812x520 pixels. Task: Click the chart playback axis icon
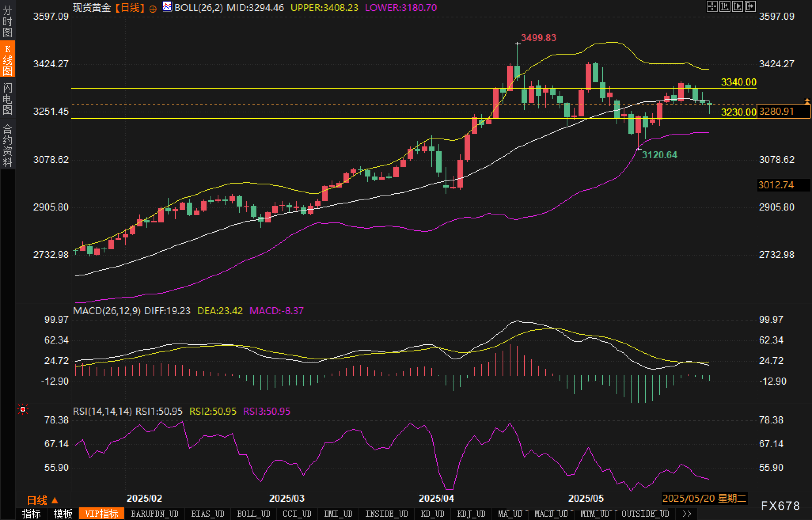pyautogui.click(x=737, y=6)
